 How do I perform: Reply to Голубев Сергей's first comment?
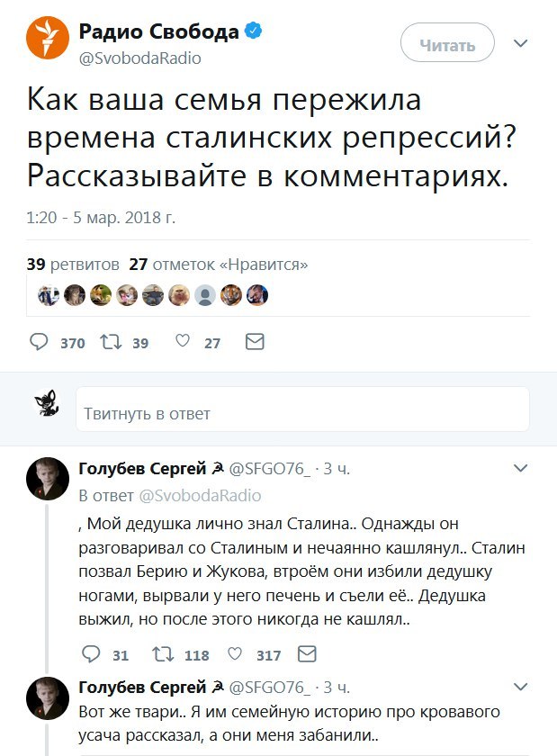click(x=91, y=654)
